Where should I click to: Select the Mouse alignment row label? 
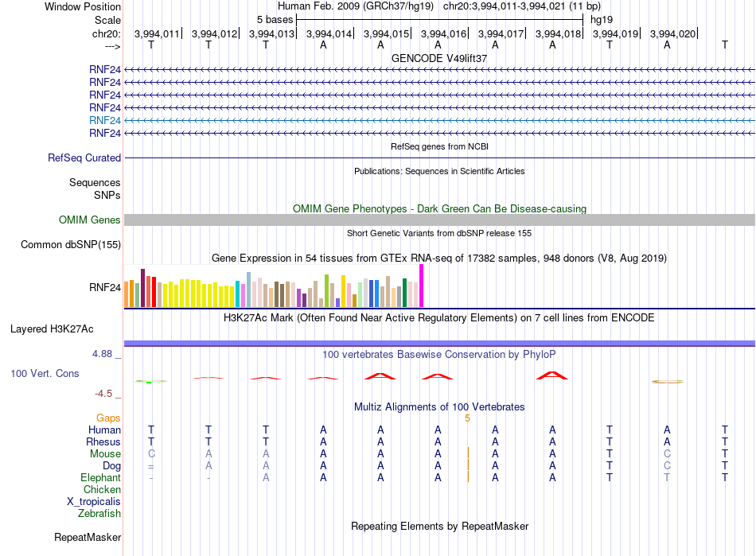(105, 453)
